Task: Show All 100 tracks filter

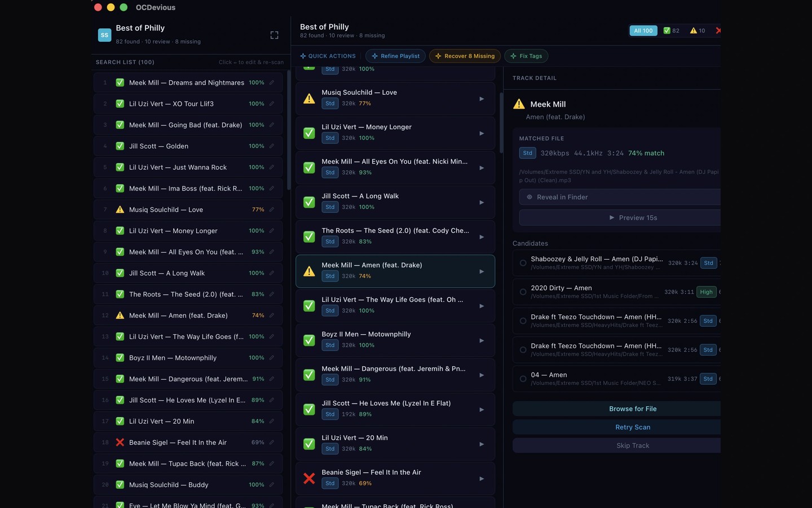Action: pos(643,30)
